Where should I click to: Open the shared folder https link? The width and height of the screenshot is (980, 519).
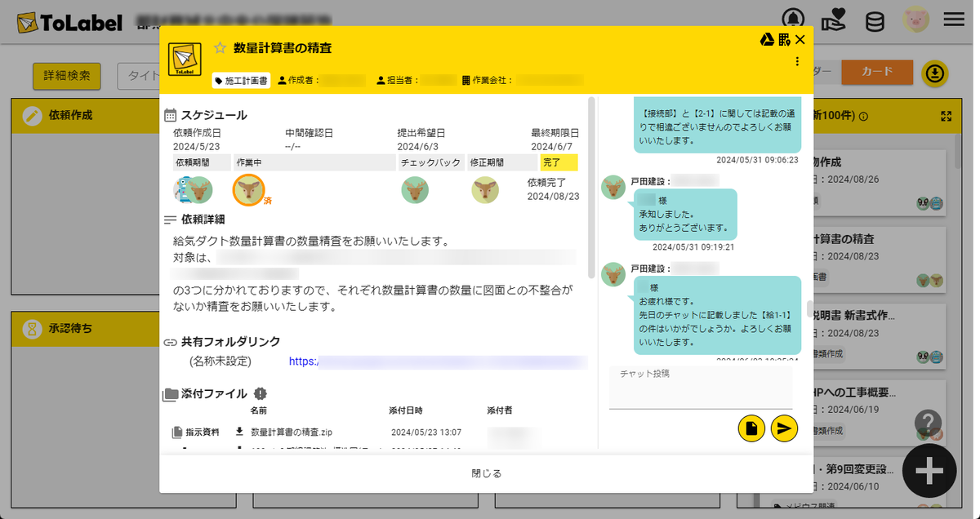click(438, 362)
